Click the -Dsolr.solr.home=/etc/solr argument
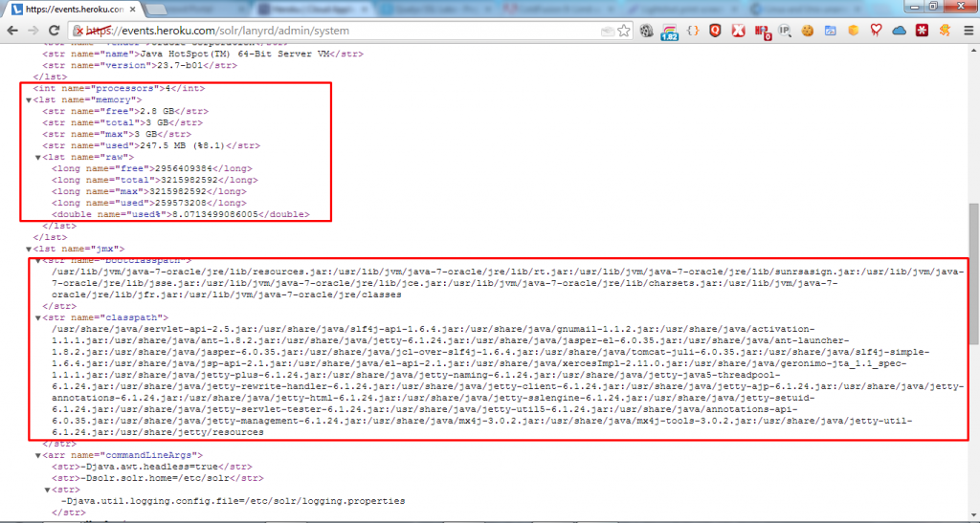The width and height of the screenshot is (980, 523). [158, 478]
